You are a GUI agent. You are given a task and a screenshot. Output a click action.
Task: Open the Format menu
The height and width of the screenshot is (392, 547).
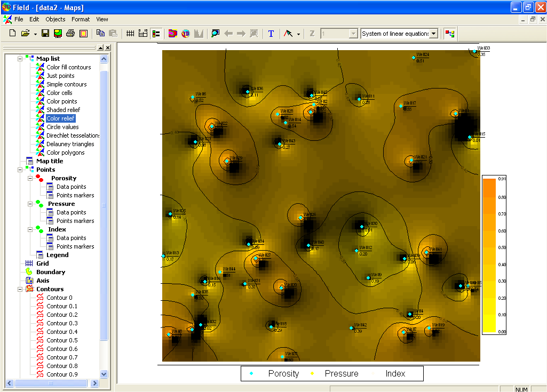[81, 19]
